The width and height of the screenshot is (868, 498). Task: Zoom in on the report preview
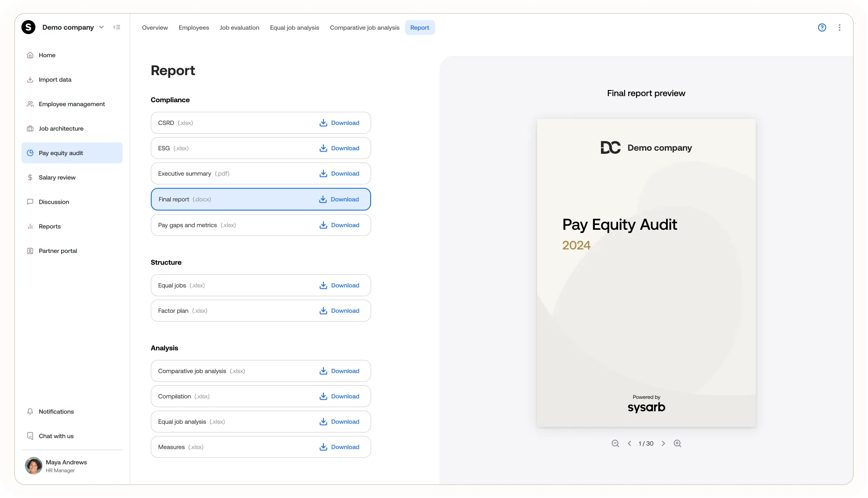pos(677,443)
